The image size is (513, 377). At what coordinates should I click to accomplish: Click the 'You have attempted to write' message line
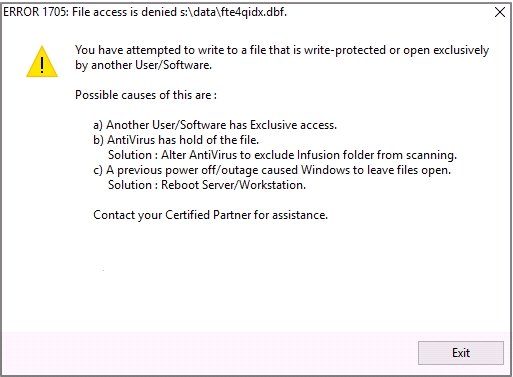[282, 50]
